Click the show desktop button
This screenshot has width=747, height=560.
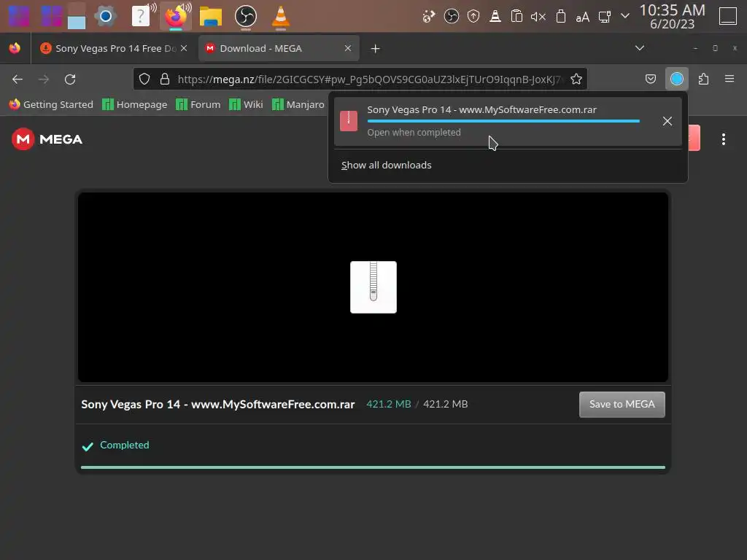coord(727,16)
